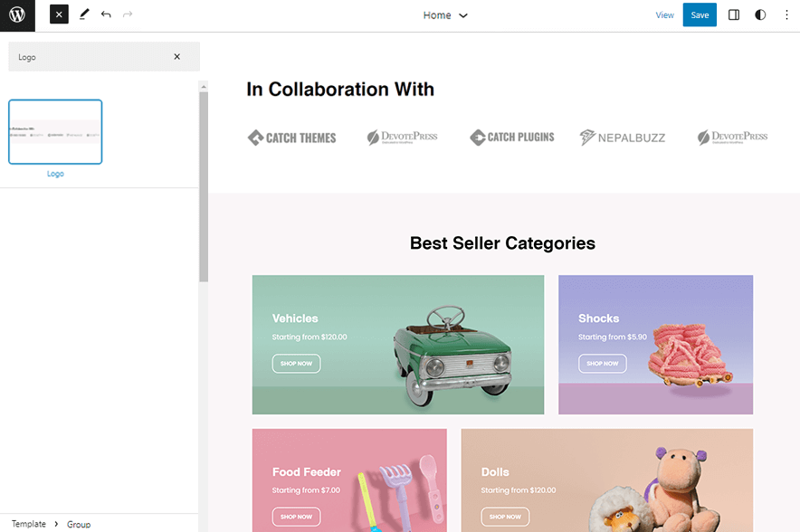Redo the last undone change
The width and height of the screenshot is (800, 532).
tap(128, 14)
